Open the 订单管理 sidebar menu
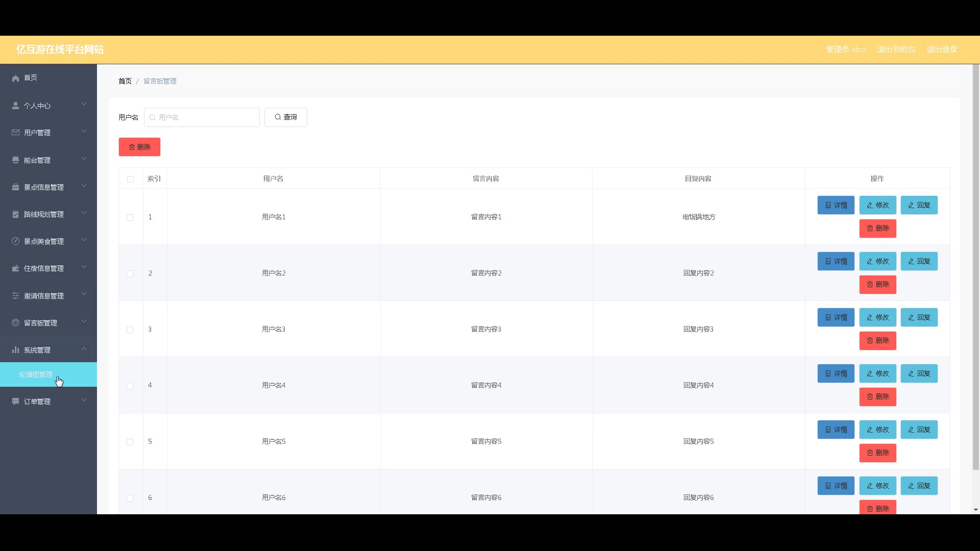980x551 pixels. [x=48, y=402]
